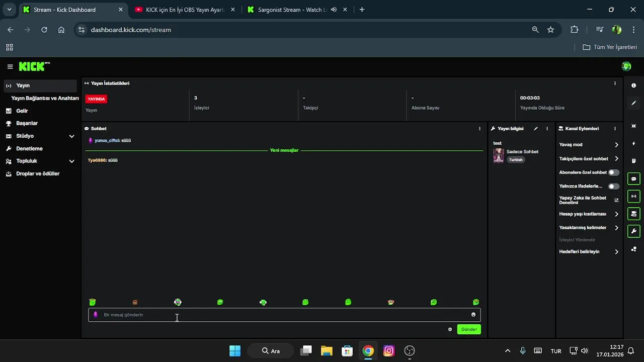644x362 pixels.
Task: Open Windows Start menu
Action: click(235, 351)
